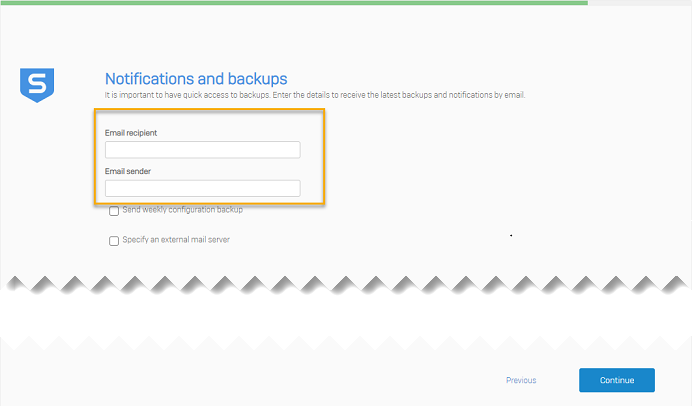Click the empty space between Previous and Continue
This screenshot has height=406, width=692.
(x=557, y=380)
